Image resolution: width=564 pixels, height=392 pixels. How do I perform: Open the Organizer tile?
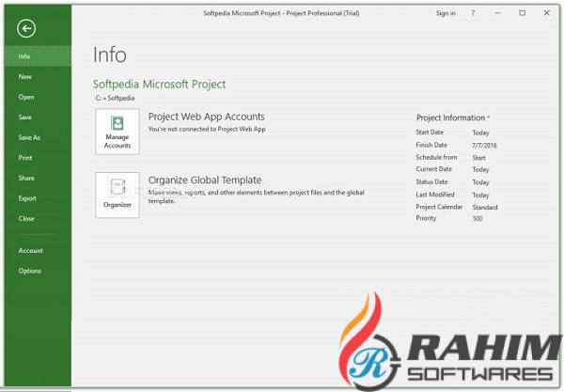click(117, 195)
